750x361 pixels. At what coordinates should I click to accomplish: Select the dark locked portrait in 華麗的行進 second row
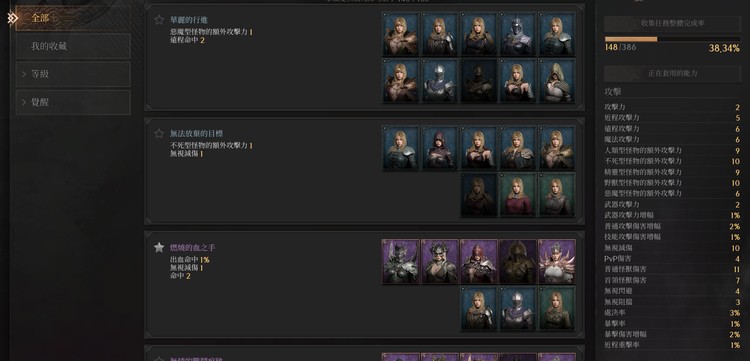[479, 80]
